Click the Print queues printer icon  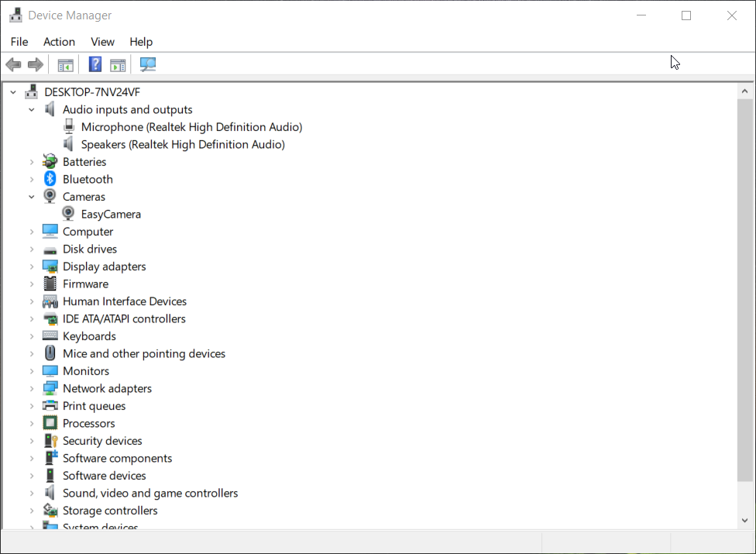click(x=50, y=405)
